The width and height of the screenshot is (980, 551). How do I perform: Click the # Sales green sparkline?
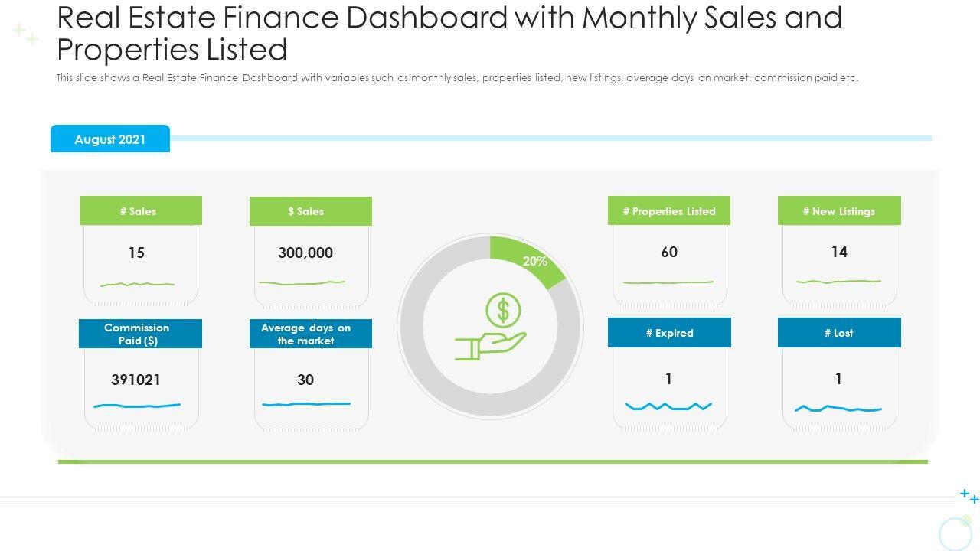click(138, 285)
